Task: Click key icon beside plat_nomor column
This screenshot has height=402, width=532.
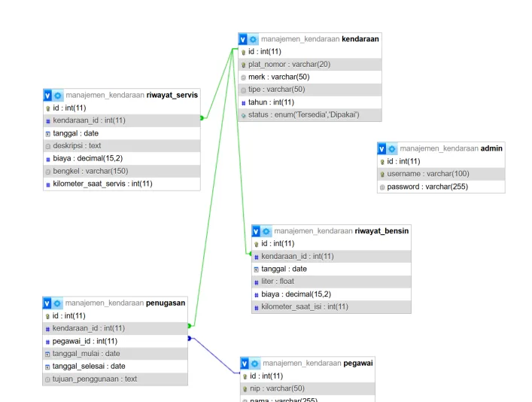Action: pos(243,65)
